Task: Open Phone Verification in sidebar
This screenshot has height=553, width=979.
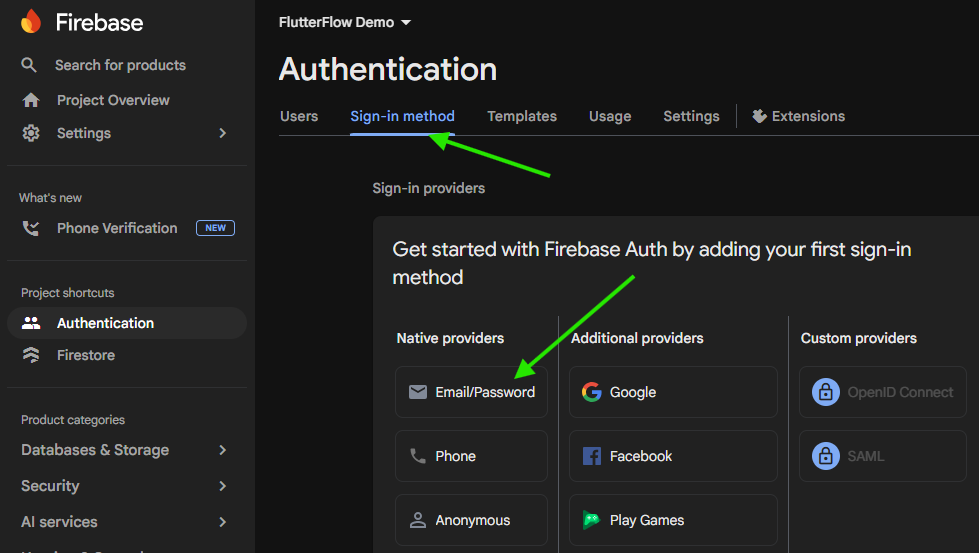Action: [x=117, y=228]
